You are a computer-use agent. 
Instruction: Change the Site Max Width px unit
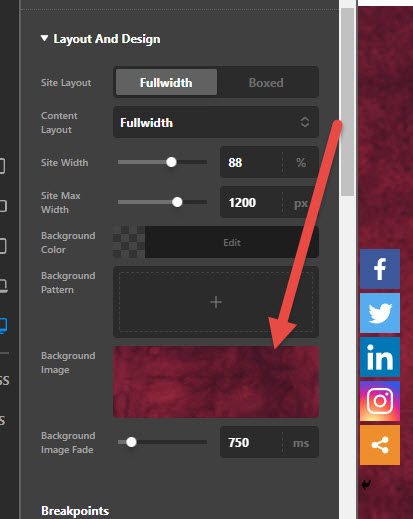coord(301,203)
